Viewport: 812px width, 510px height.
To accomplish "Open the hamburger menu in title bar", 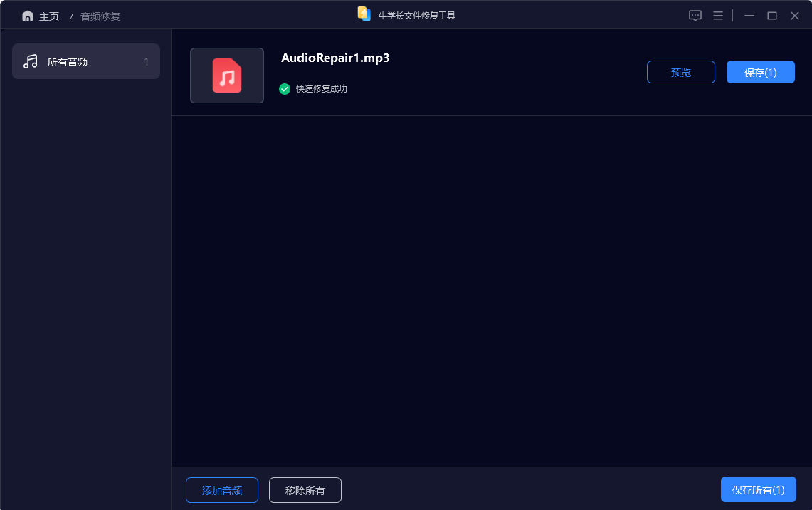I will 718,16.
